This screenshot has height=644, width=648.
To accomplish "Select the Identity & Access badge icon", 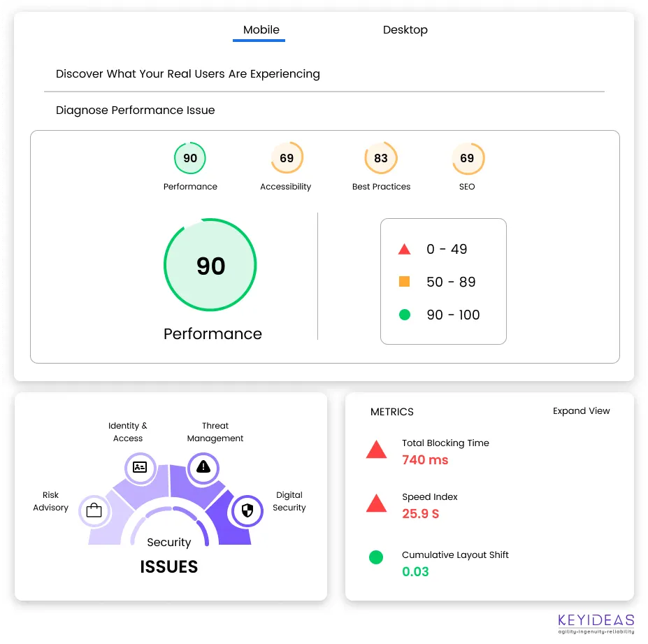I will click(140, 468).
